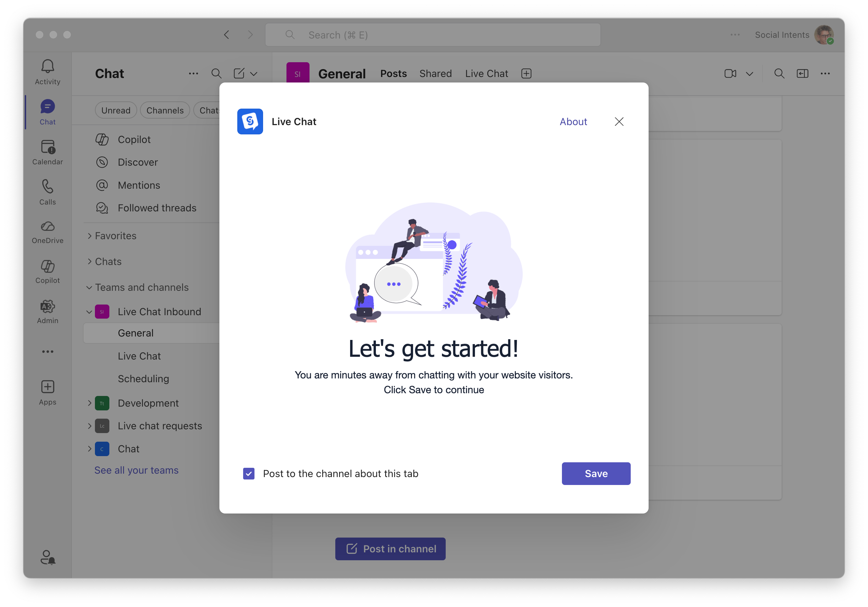The height and width of the screenshot is (607, 868).
Task: Toggle the Unread filter chip
Action: point(116,110)
